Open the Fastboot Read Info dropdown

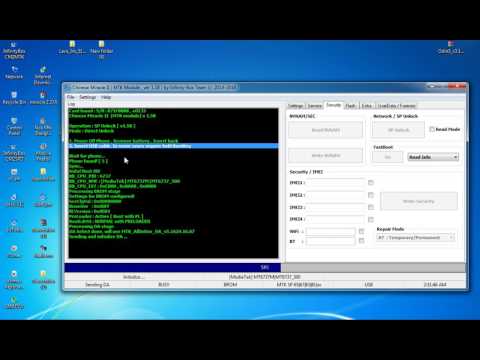[433, 157]
